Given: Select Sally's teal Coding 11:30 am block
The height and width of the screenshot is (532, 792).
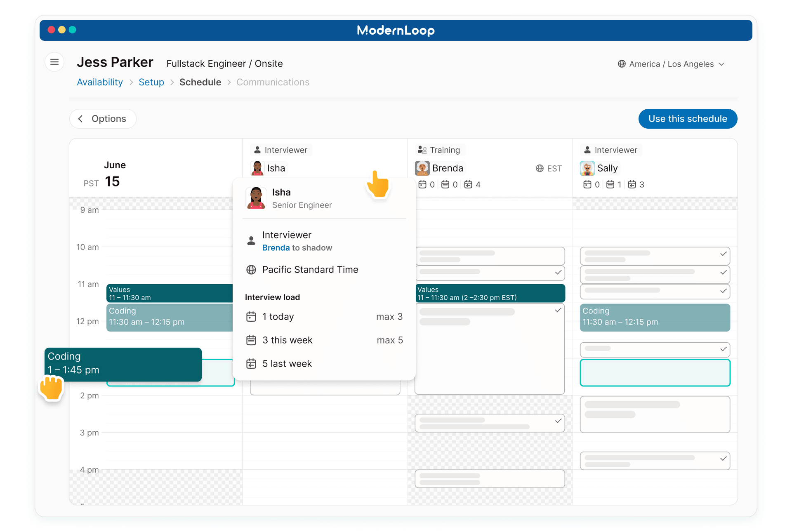Looking at the screenshot, I should click(x=655, y=317).
